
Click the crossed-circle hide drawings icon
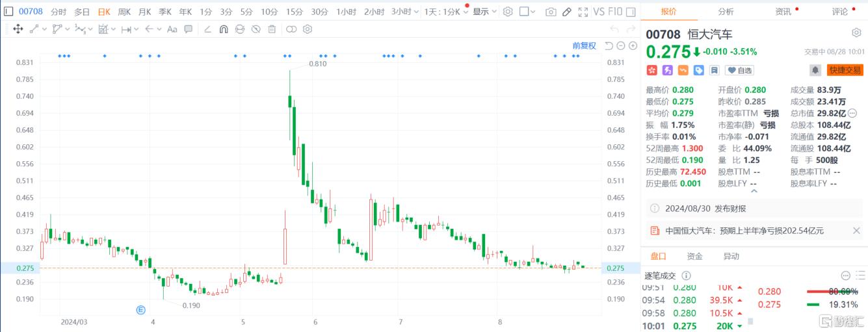pos(256,29)
